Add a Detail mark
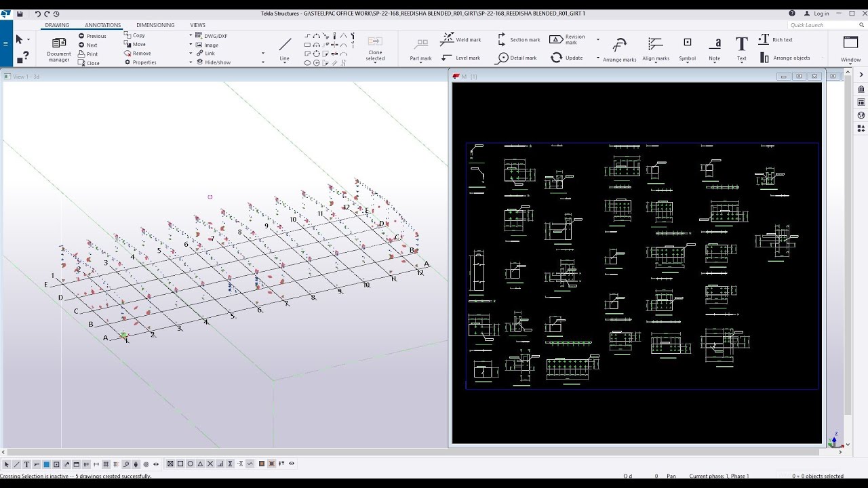Image resolution: width=868 pixels, height=488 pixels. click(516, 58)
